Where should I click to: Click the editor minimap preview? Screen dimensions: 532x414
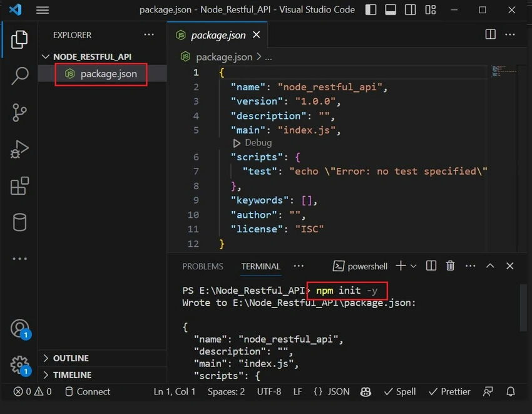(504, 71)
